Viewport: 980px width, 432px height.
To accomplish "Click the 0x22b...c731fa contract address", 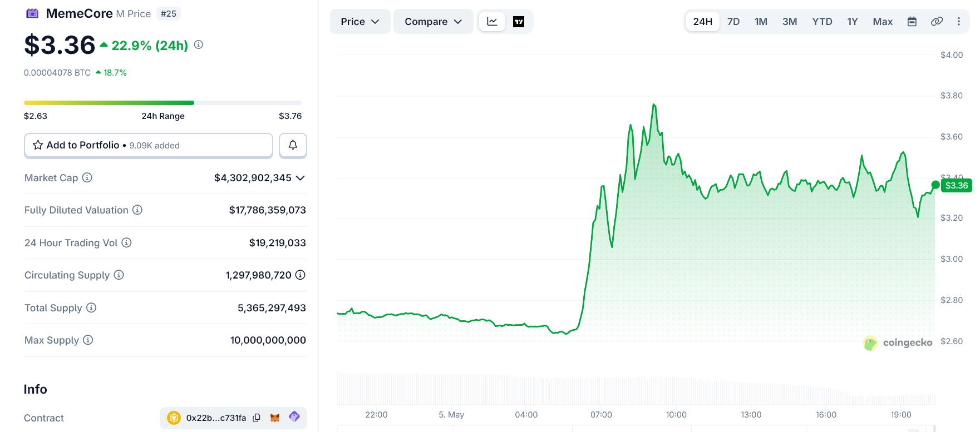I will pyautogui.click(x=216, y=418).
